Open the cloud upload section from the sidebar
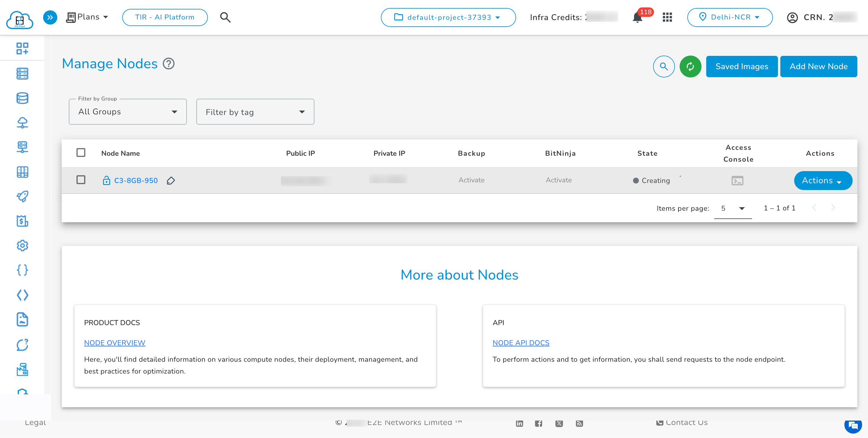Screen dimensions: 868x438 [22, 123]
